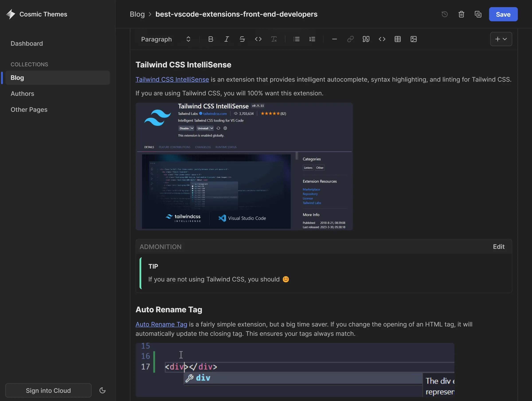This screenshot has height=401, width=532.
Task: Click the COLLECTIONS sidebar label
Action: [x=29, y=65]
